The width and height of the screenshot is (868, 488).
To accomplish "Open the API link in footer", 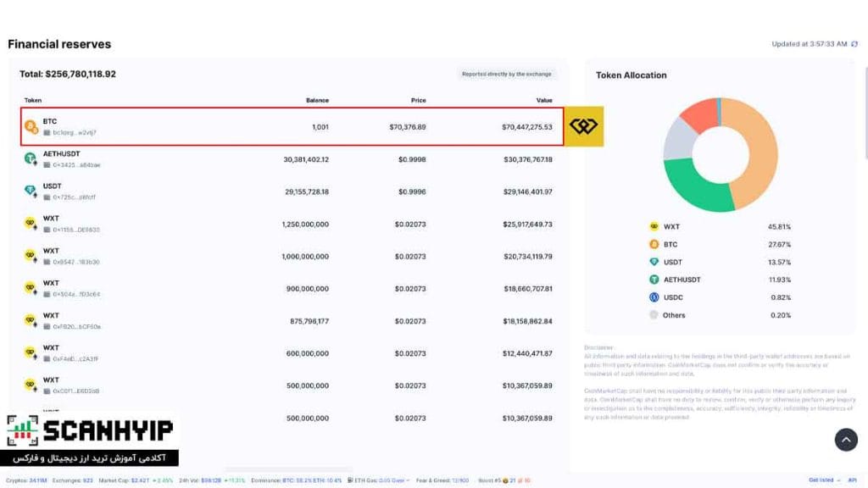I will point(853,480).
